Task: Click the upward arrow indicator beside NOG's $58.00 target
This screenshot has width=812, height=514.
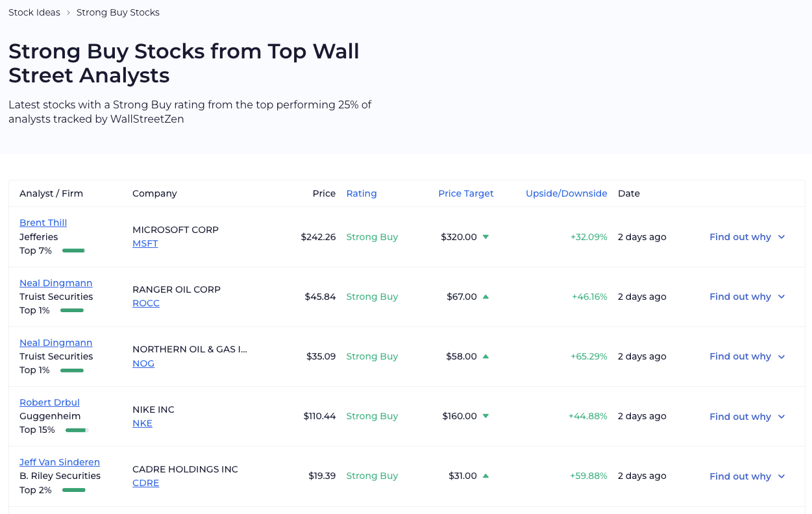Action: tap(486, 356)
